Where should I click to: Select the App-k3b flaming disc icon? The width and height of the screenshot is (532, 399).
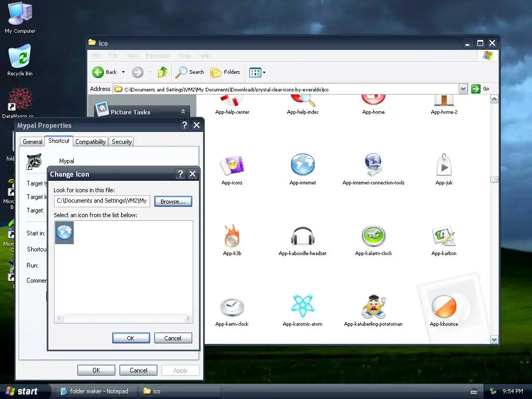(232, 235)
